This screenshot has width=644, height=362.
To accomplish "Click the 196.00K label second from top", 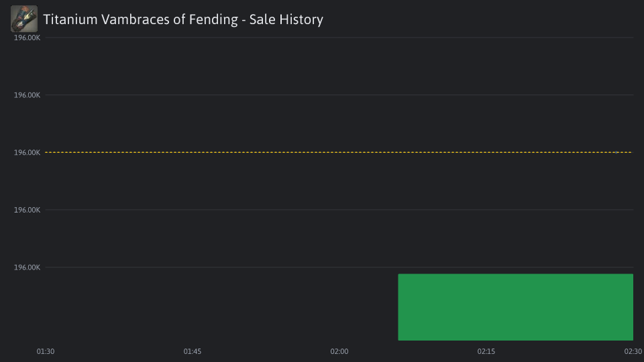I will tap(27, 95).
